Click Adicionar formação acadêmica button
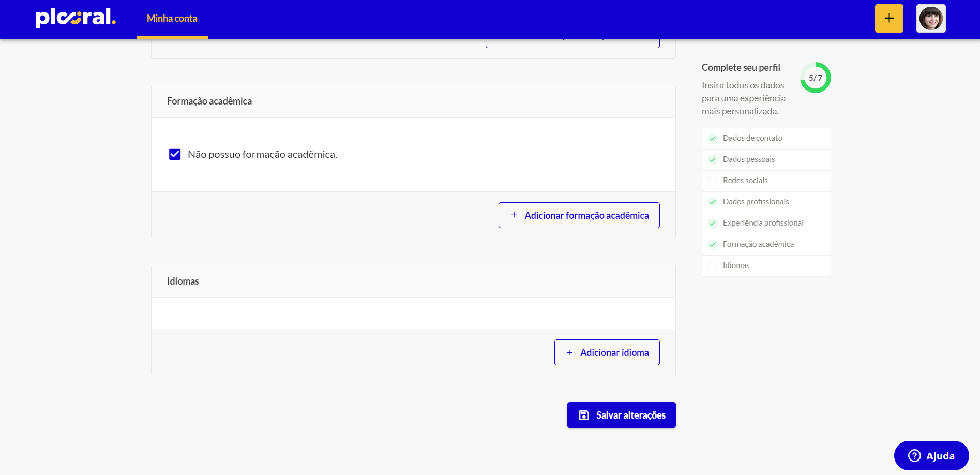 [x=579, y=215]
